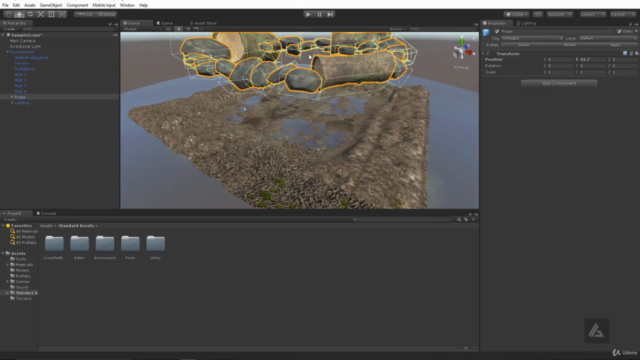Image resolution: width=640 pixels, height=360 pixels.
Task: Open the CrossPlatform folder thumbnail
Action: (54, 244)
